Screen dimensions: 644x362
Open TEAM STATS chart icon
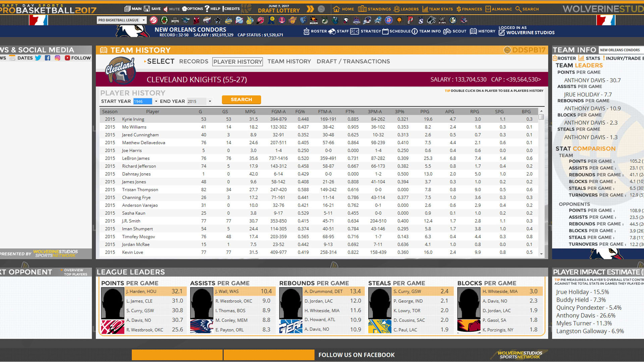[x=425, y=9]
